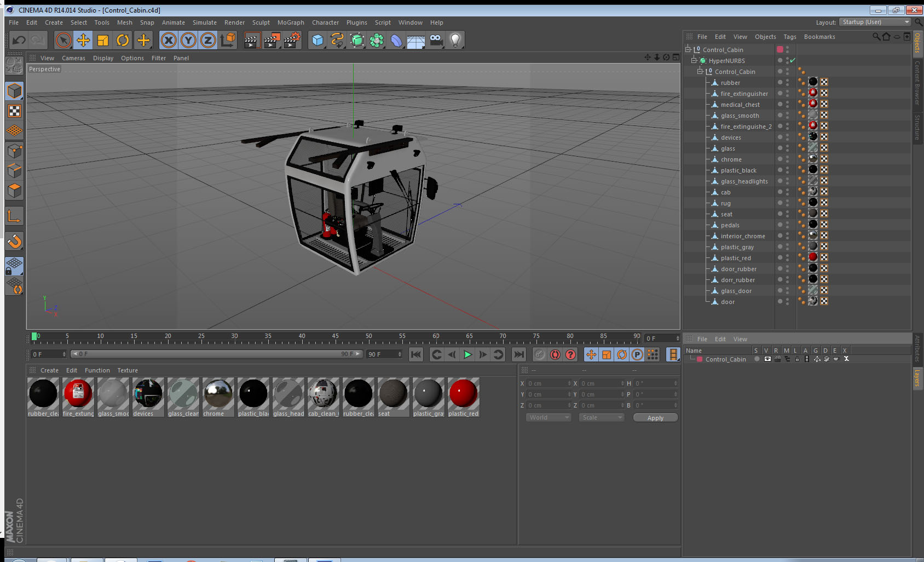This screenshot has height=562, width=924.
Task: Switch the coordinate system icon
Action: point(228,40)
